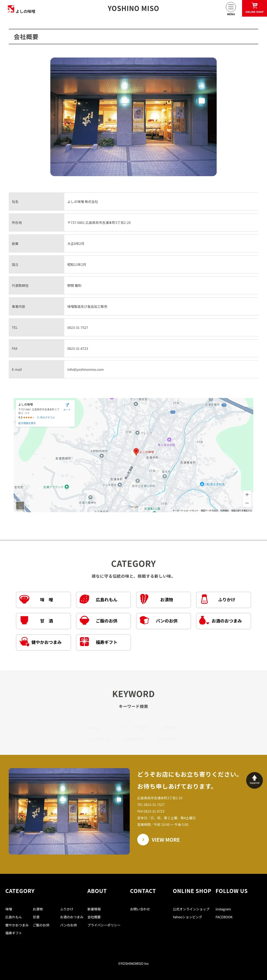Open ご飯のお供 link in the footer
The height and width of the screenshot is (980, 267).
click(x=41, y=925)
